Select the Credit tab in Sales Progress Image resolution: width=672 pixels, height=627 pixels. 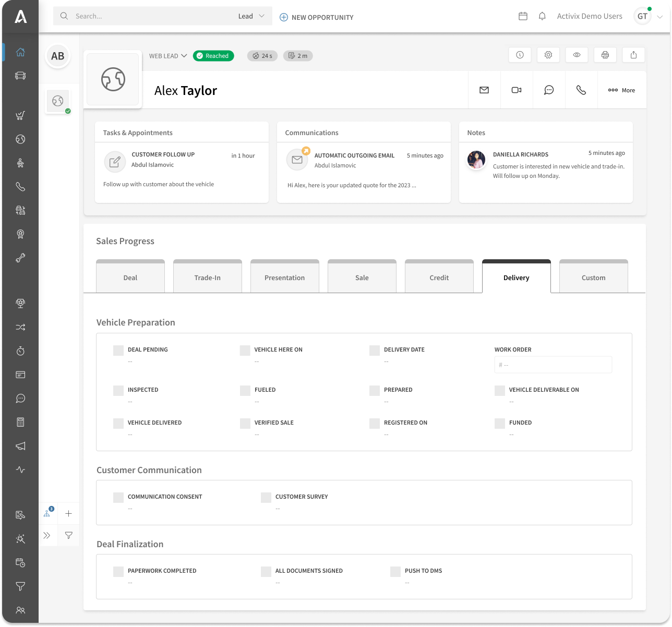tap(439, 278)
